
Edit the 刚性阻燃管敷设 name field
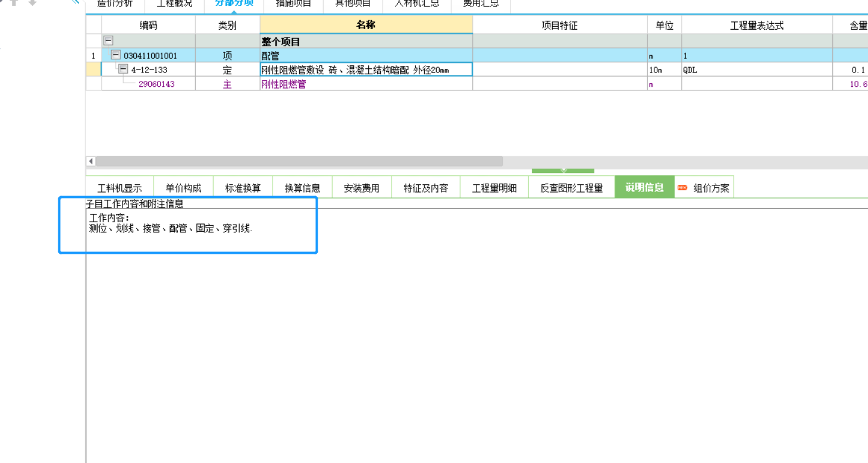click(366, 70)
